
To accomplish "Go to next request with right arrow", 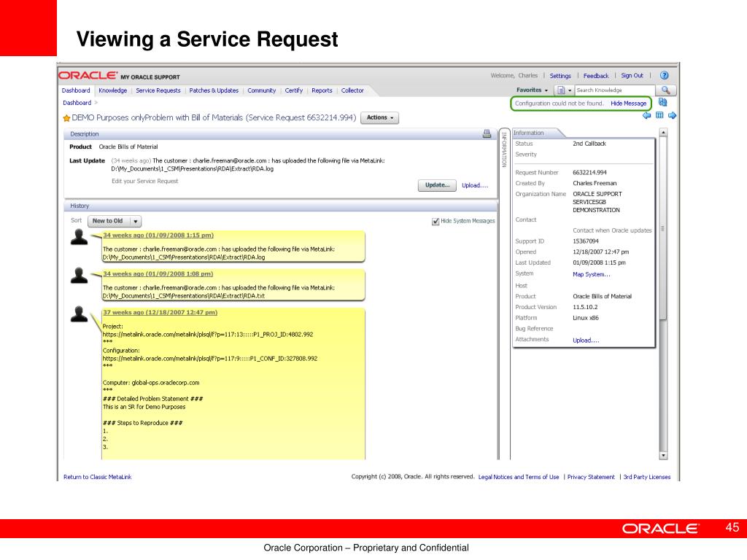I will pyautogui.click(x=672, y=115).
